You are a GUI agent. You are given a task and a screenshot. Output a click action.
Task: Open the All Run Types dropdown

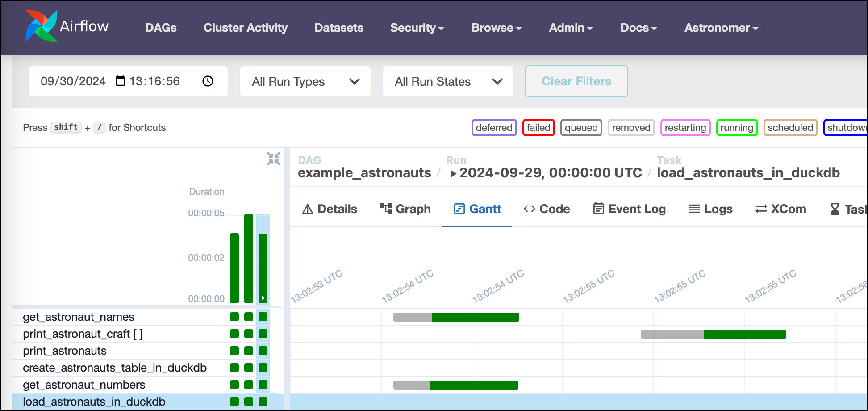pyautogui.click(x=305, y=81)
